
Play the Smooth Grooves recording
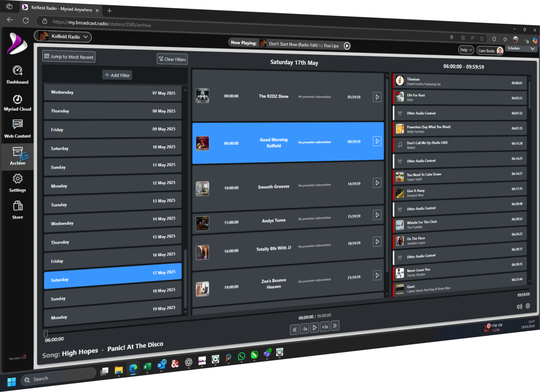(377, 183)
